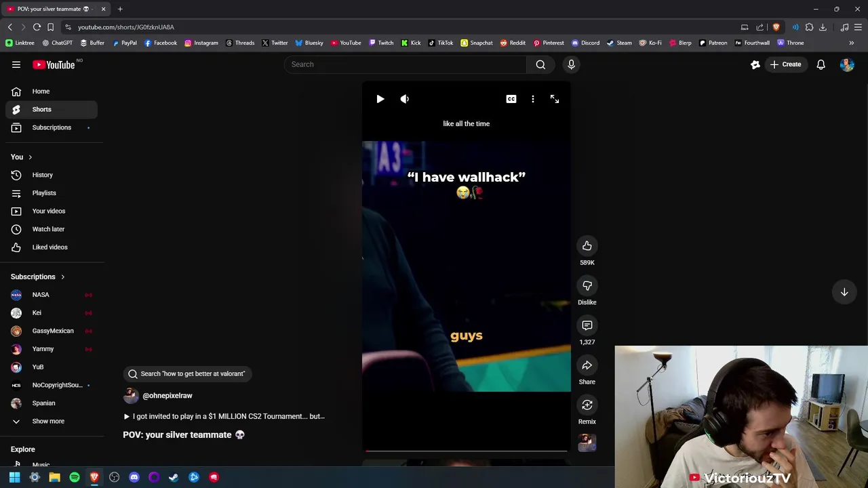Screen dimensions: 868x488
Task: Open the linked $1 MILLION CS2 Tournament video
Action: click(224, 416)
